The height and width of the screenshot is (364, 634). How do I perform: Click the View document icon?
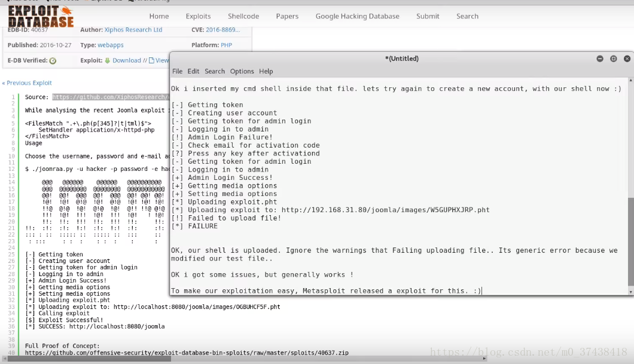[x=152, y=60]
